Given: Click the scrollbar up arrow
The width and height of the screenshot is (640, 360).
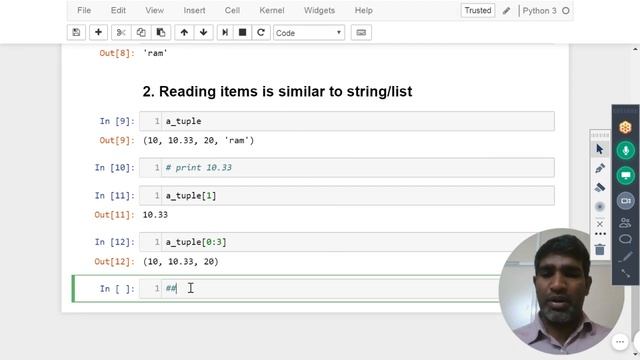Looking at the screenshot, I should [635, 49].
